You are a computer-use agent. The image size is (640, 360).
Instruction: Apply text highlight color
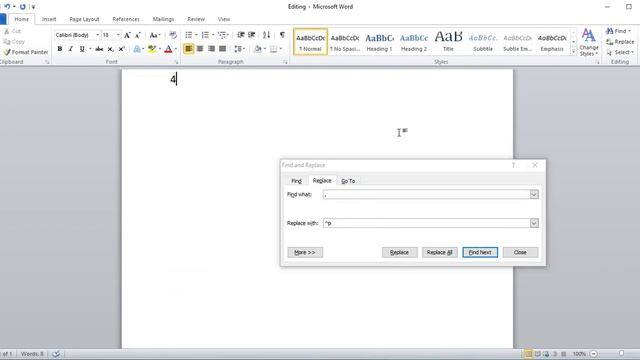click(152, 49)
